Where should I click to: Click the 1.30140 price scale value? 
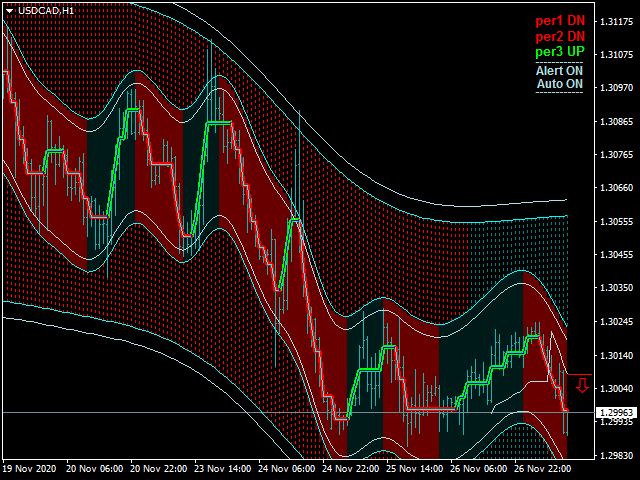(x=616, y=356)
